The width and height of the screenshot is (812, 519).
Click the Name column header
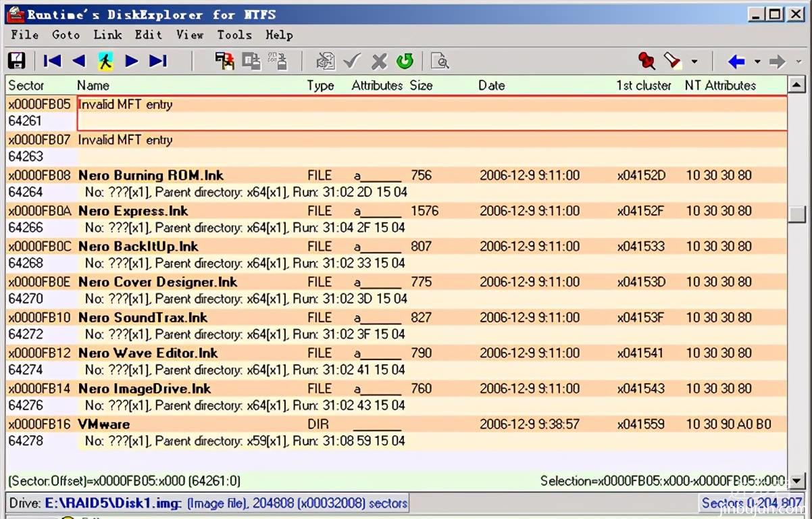coord(93,85)
